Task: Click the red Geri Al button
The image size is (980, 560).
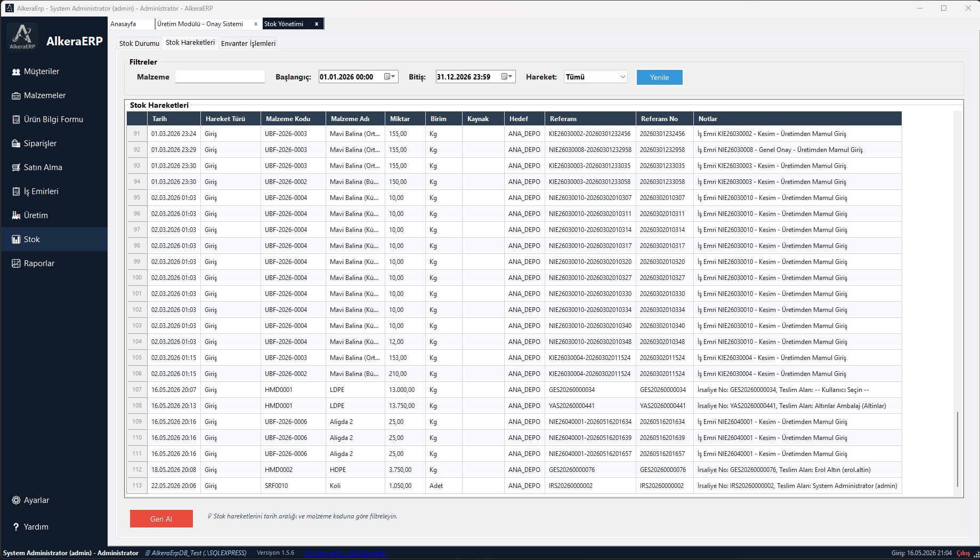Action: point(161,519)
